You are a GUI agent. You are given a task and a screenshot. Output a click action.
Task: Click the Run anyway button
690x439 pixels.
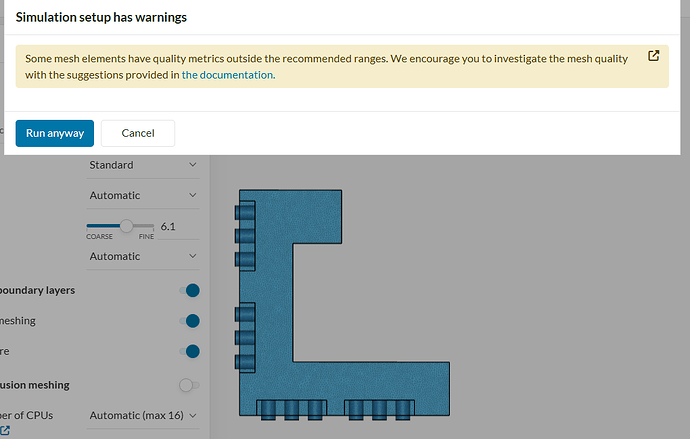tap(55, 133)
